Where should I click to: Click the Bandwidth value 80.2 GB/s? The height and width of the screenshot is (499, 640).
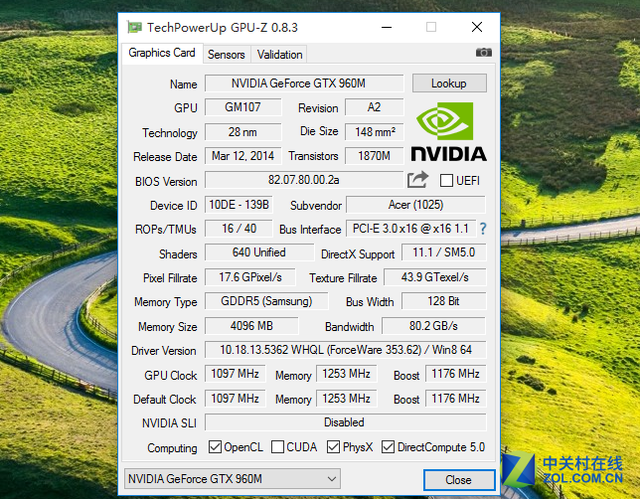tap(434, 326)
